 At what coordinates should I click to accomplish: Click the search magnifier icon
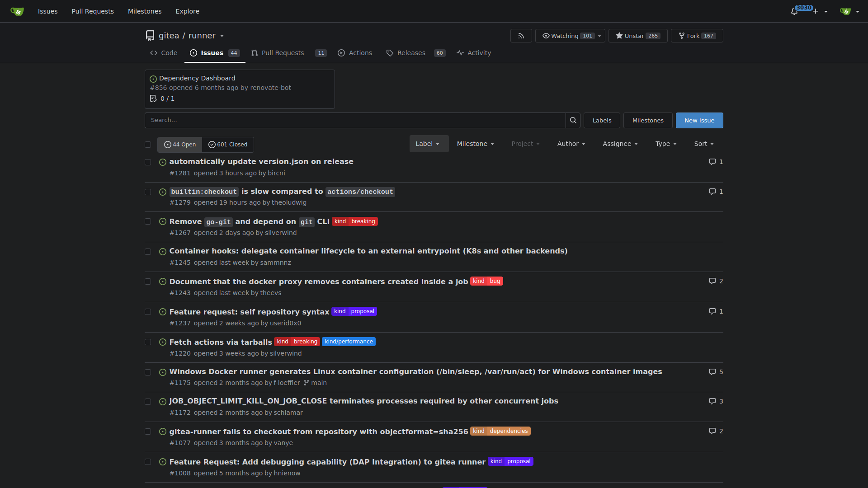[573, 120]
